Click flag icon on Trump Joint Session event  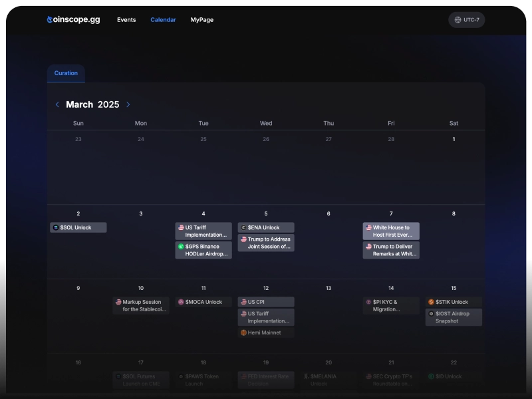tap(243, 239)
